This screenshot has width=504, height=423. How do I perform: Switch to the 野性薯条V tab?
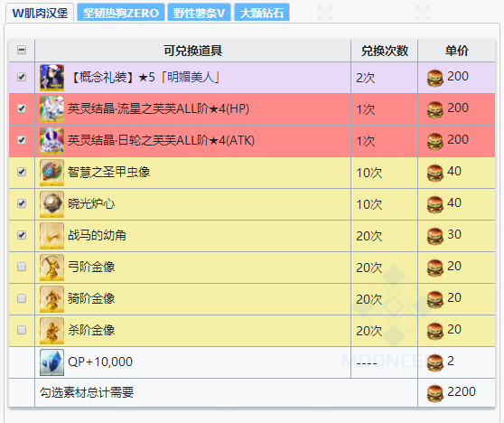[199, 13]
